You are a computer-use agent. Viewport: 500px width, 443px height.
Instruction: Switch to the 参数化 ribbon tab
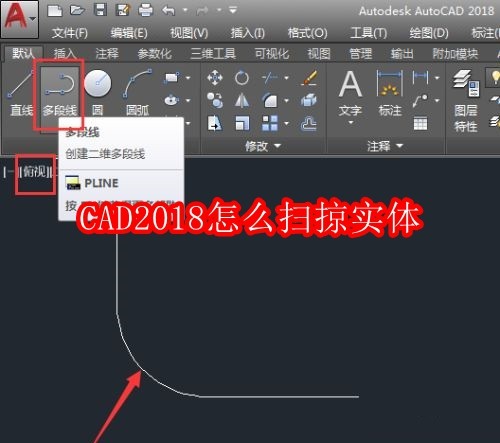click(x=154, y=54)
